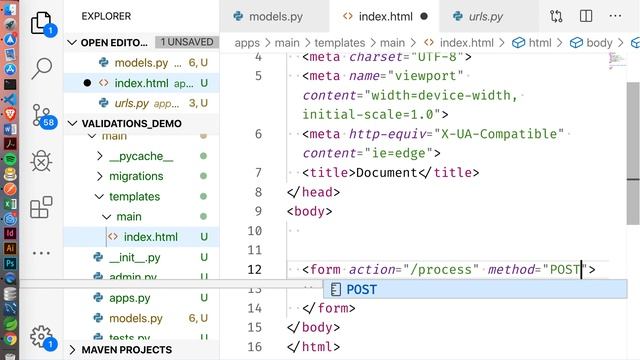
Task: Open the Debug view bug icon
Action: click(x=41, y=161)
